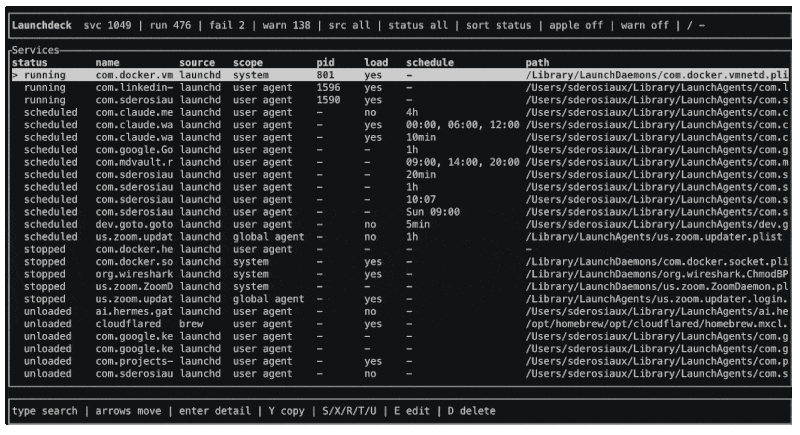Click the Launchdeck title text
This screenshot has width=800, height=435.
point(42,25)
